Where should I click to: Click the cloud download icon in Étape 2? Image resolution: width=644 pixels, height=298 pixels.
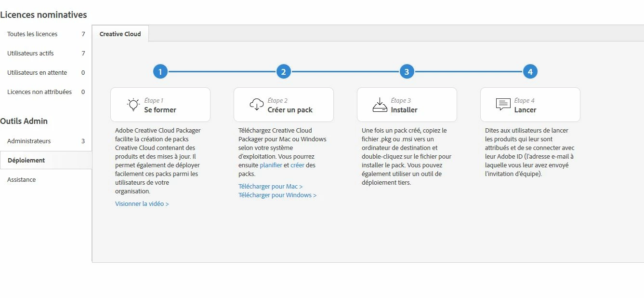click(256, 105)
